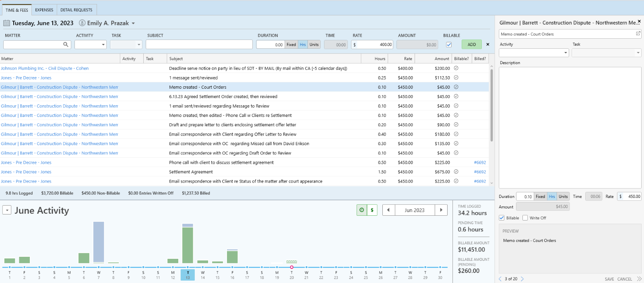Click billable icon on Memo created - Court Orders row
Image resolution: width=644 pixels, height=283 pixels.
(x=456, y=87)
